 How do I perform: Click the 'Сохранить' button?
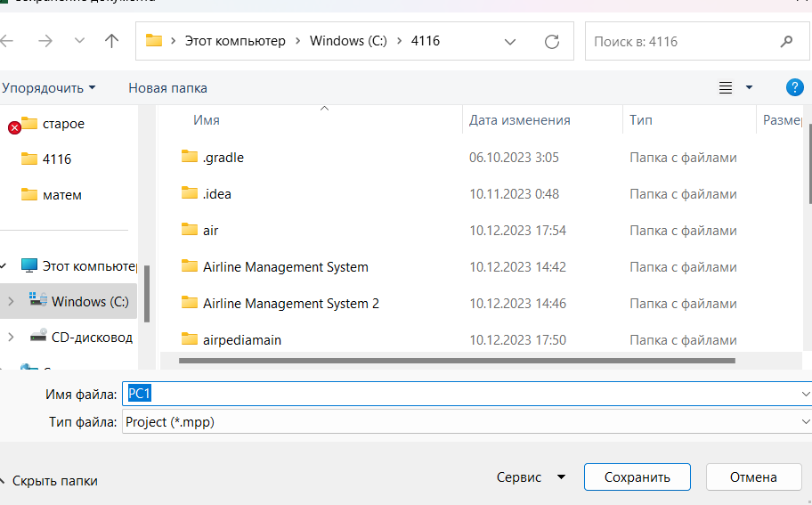pos(637,477)
